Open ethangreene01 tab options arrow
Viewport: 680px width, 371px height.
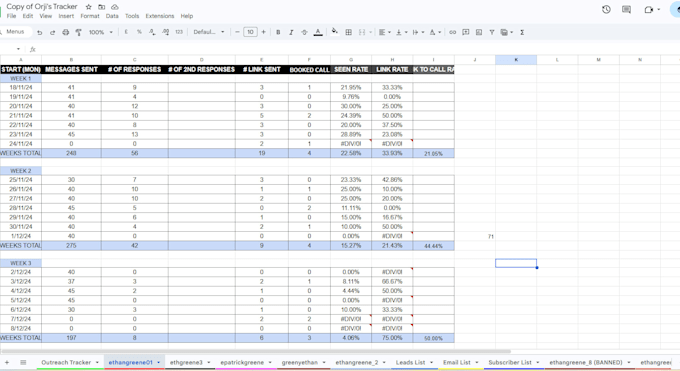(159, 362)
